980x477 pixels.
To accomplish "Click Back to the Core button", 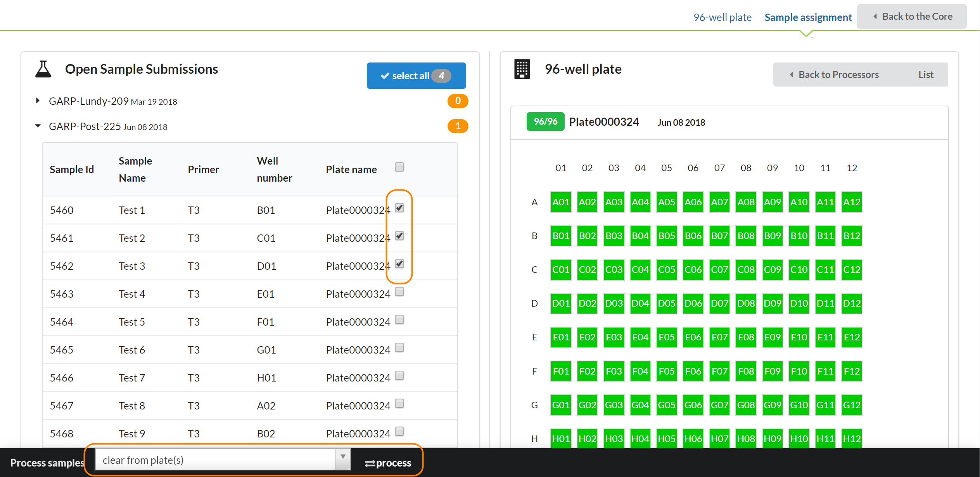I will pos(911,17).
